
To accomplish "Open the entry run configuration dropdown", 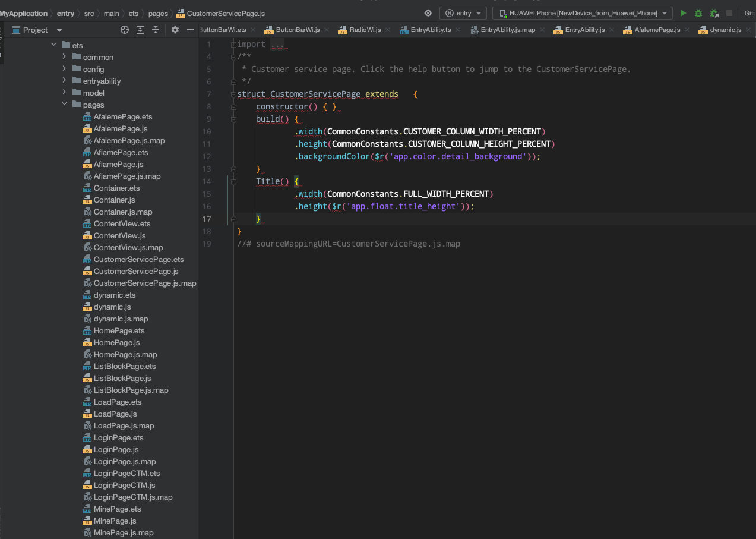I will [x=463, y=13].
